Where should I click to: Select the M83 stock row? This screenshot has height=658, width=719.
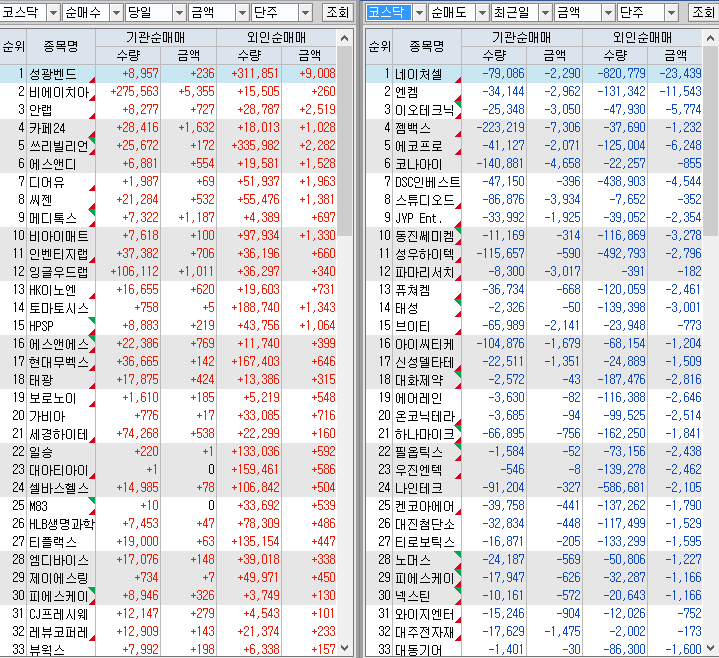(x=168, y=506)
